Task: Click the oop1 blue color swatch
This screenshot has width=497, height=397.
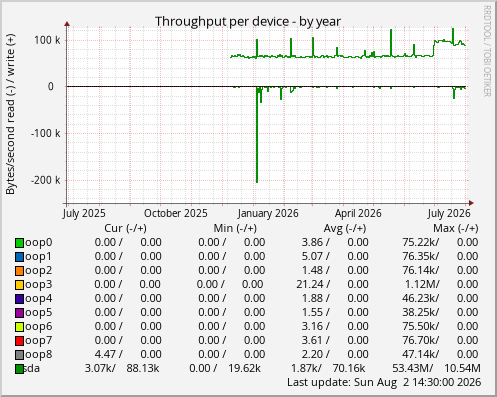Action: click(19, 257)
